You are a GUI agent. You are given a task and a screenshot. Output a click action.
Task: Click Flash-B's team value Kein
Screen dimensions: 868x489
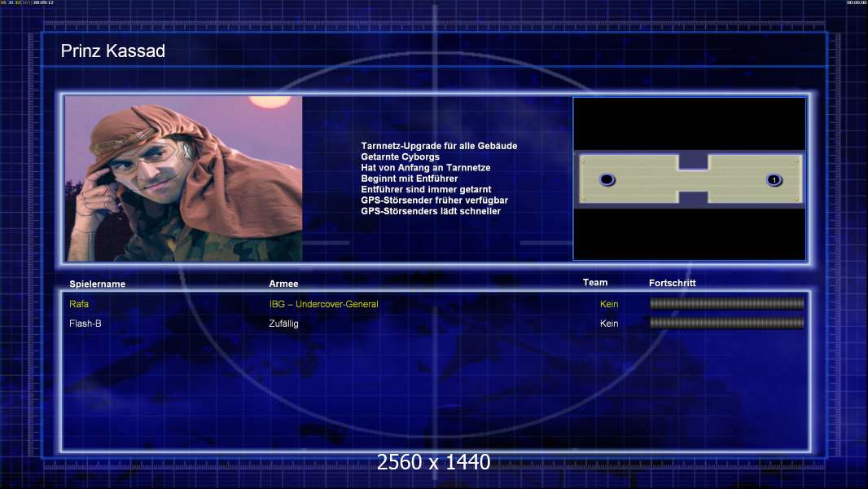609,324
